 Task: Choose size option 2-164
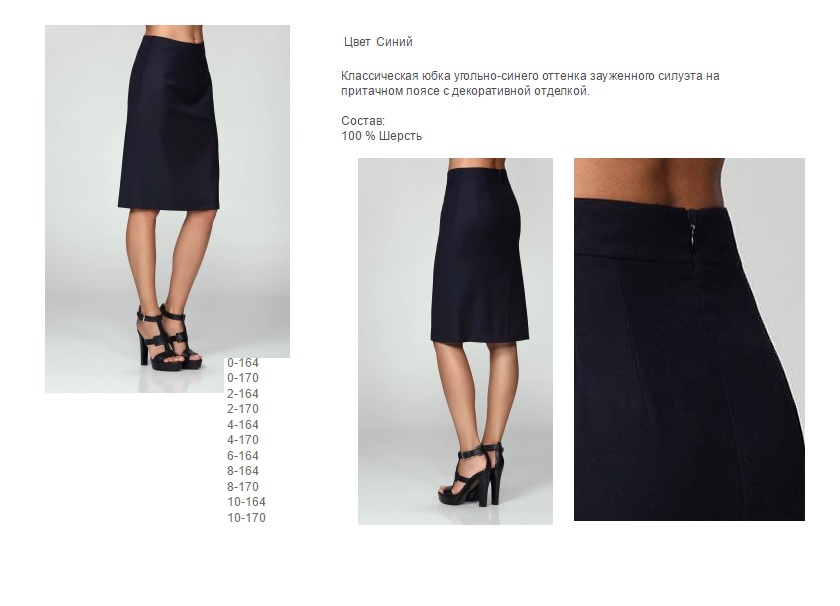point(243,394)
